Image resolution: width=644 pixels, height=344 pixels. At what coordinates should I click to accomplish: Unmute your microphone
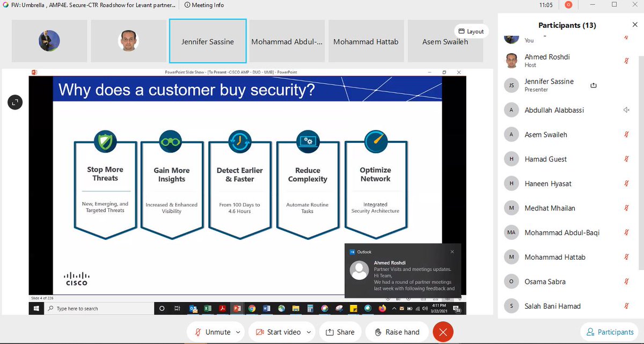click(213, 332)
